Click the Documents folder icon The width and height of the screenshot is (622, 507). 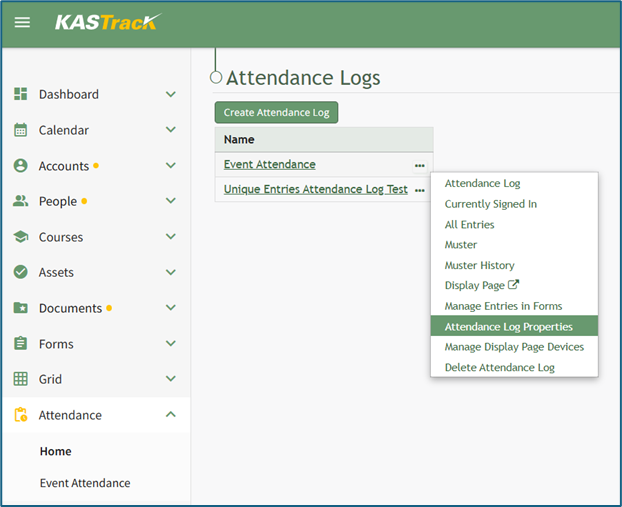click(20, 308)
